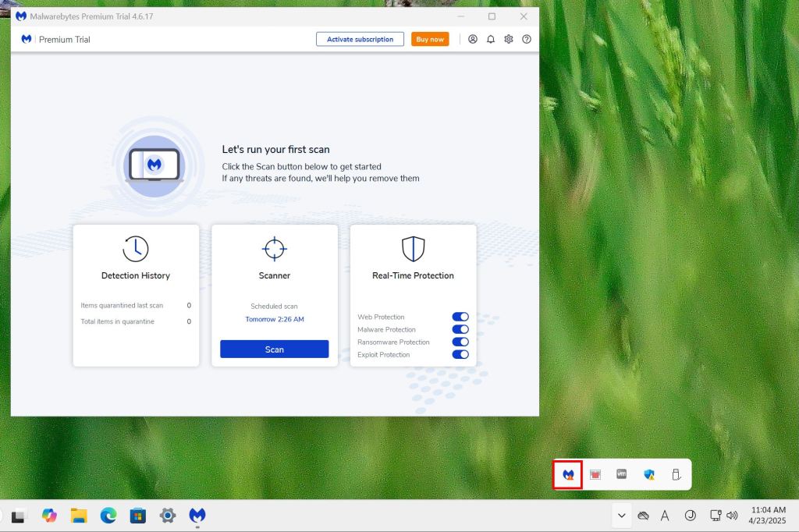Open the Copilot taskbar icon
The width and height of the screenshot is (799, 532).
pyautogui.click(x=49, y=516)
